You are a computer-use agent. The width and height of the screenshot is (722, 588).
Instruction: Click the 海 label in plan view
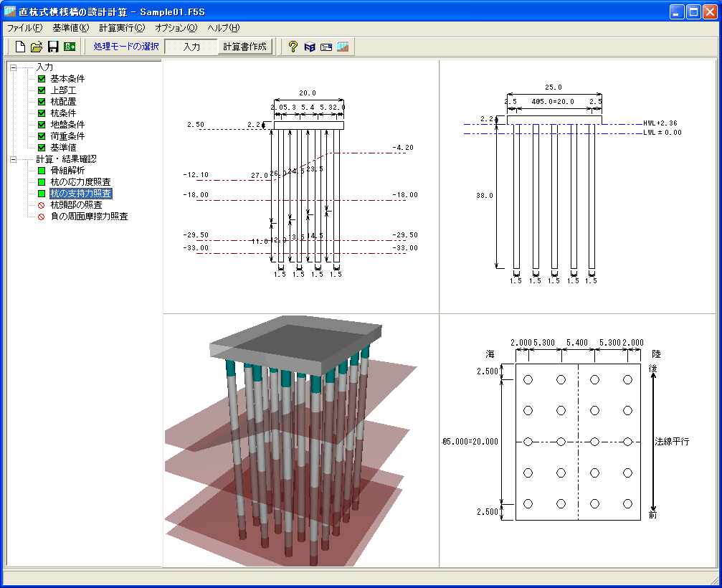(490, 354)
